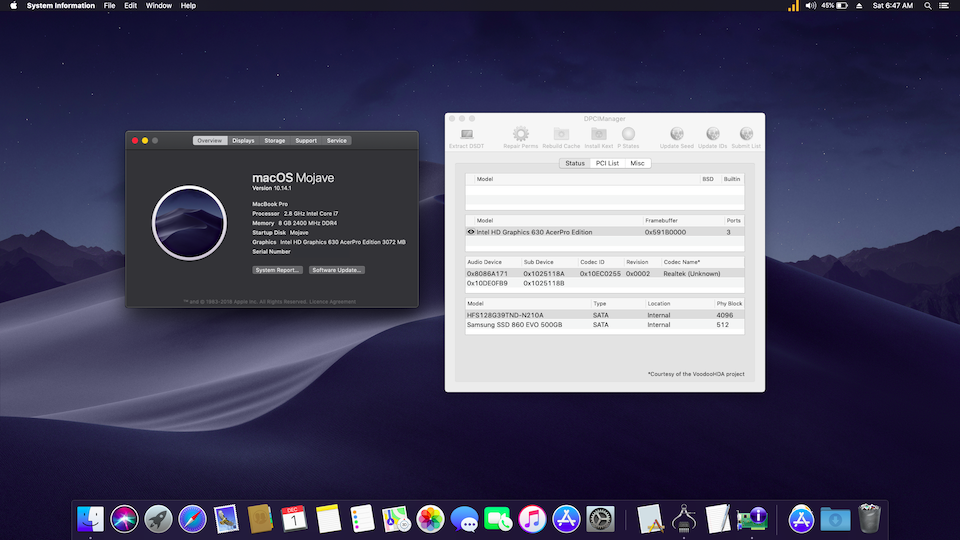The width and height of the screenshot is (960, 540).
Task: Open the volume control in menu bar
Action: [x=810, y=6]
